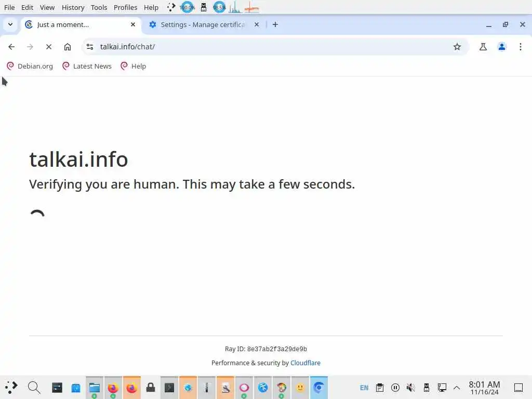Open the network connections tray icon
Image resolution: width=532 pixels, height=399 pixels.
coord(442,388)
